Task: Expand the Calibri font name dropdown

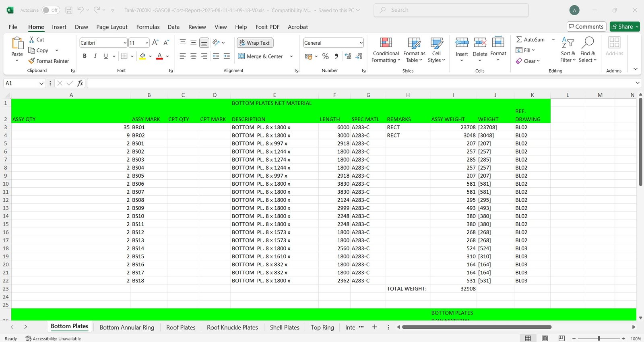Action: tap(125, 43)
